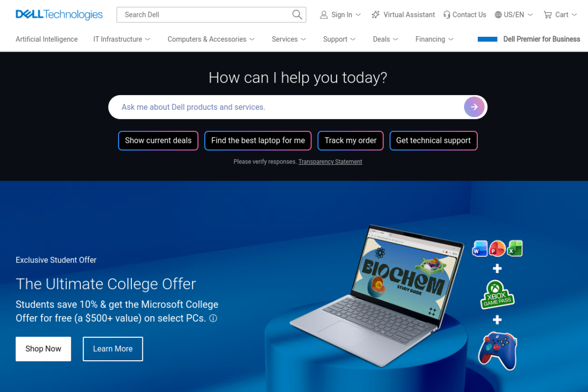The width and height of the screenshot is (588, 392).
Task: Expand the Financing menu
Action: click(x=435, y=39)
